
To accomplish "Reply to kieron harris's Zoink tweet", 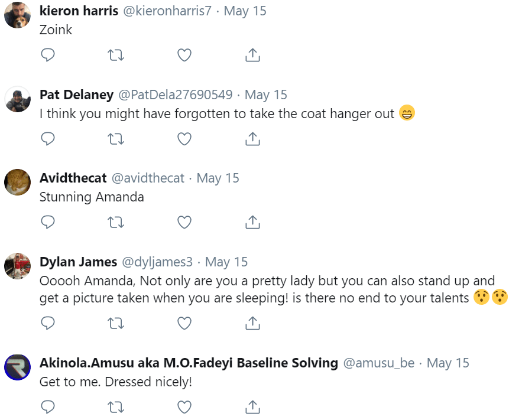I will pyautogui.click(x=48, y=55).
